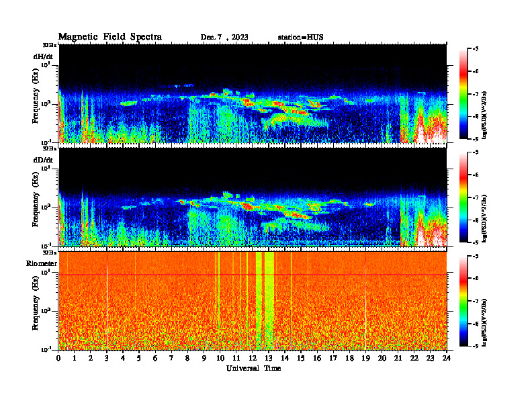Click the "12" hour tick on Universal Time axis

click(x=252, y=358)
